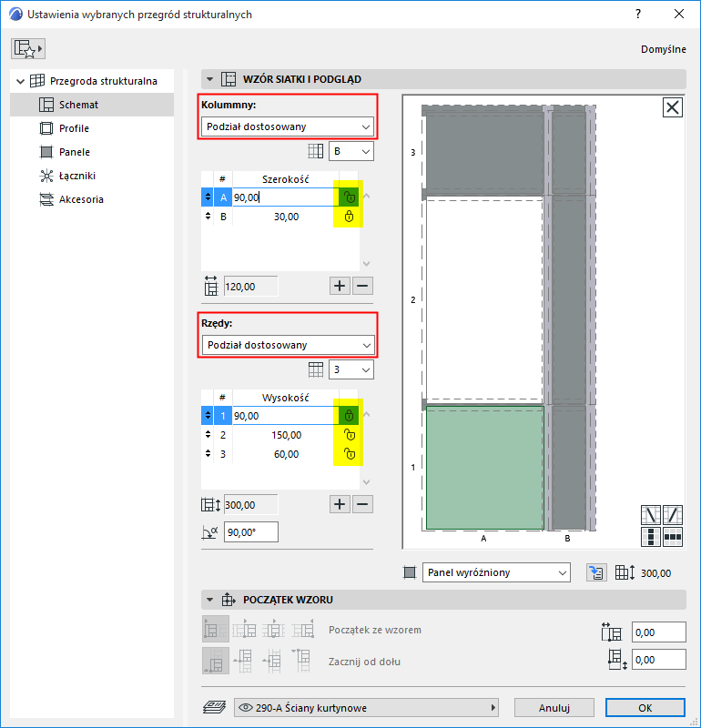
Task: Click the green highlighted panel in preview
Action: (x=484, y=468)
